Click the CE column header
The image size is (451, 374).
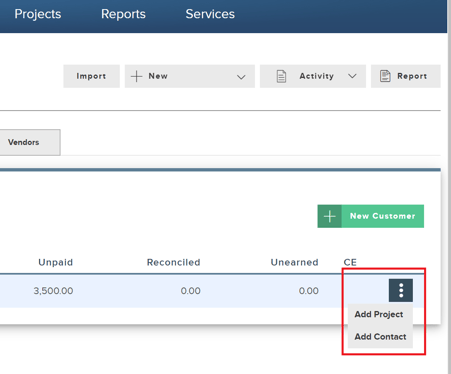[350, 262]
